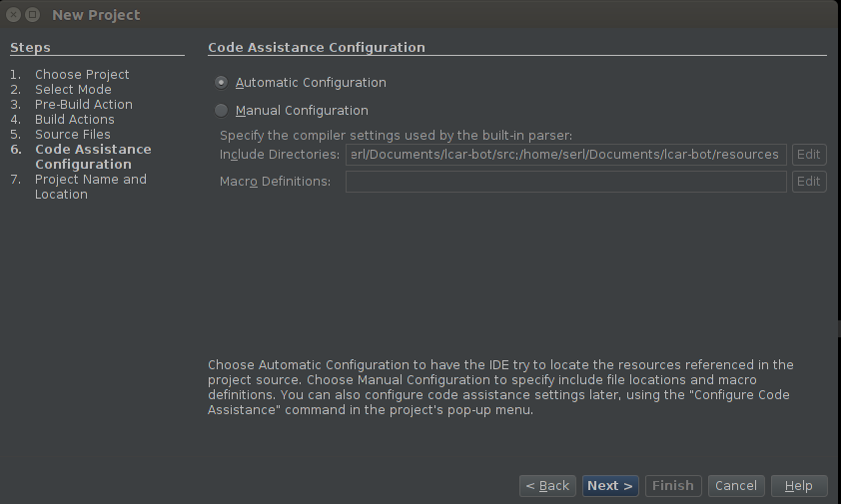Select Manual Configuration radio button

(x=221, y=111)
